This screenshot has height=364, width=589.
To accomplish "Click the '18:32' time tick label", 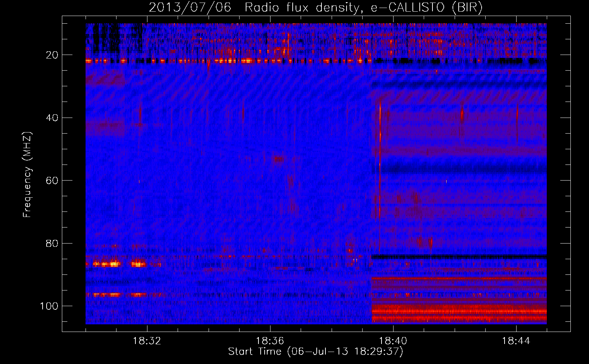I will (x=147, y=341).
